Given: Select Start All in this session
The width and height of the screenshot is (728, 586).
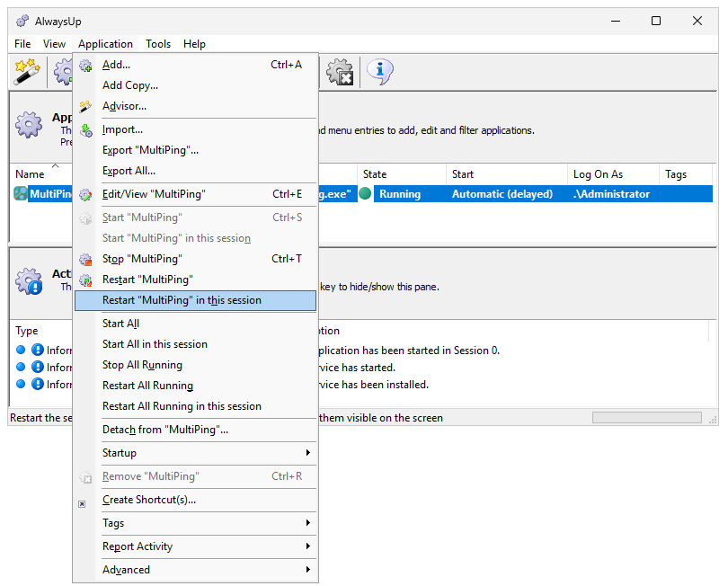Looking at the screenshot, I should pos(195,344).
